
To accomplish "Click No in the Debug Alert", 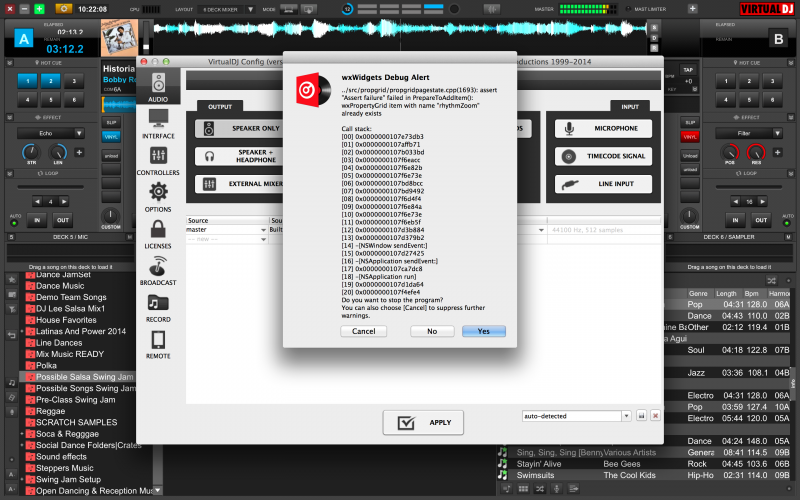I will pyautogui.click(x=432, y=331).
